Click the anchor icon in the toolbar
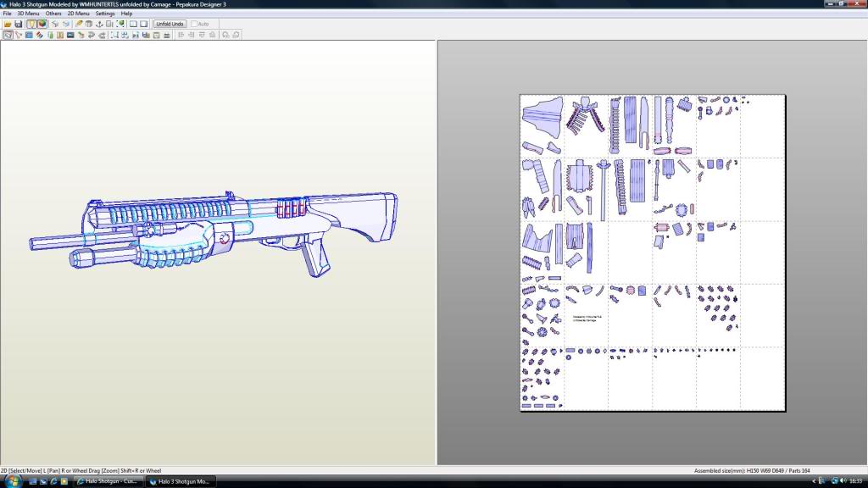 (x=99, y=24)
